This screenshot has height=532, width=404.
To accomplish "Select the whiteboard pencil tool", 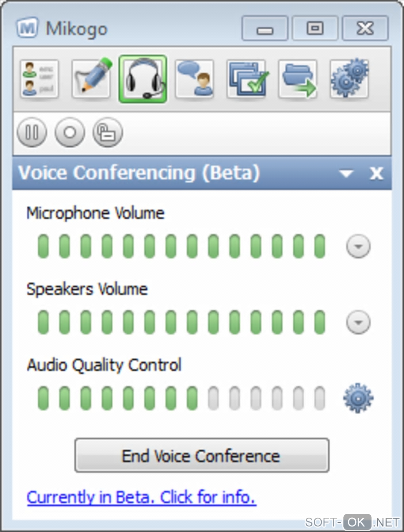I will [91, 79].
